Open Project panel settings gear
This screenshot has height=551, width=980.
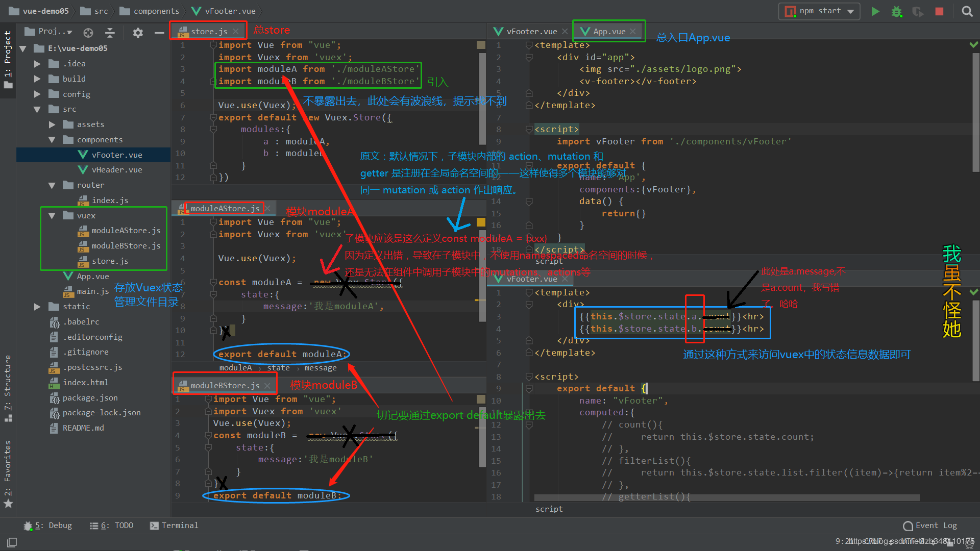pos(138,33)
